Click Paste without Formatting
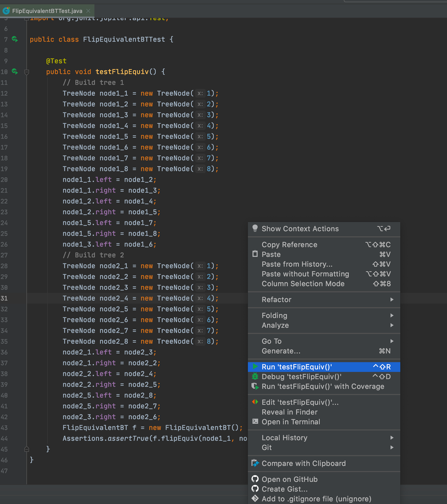 [305, 274]
